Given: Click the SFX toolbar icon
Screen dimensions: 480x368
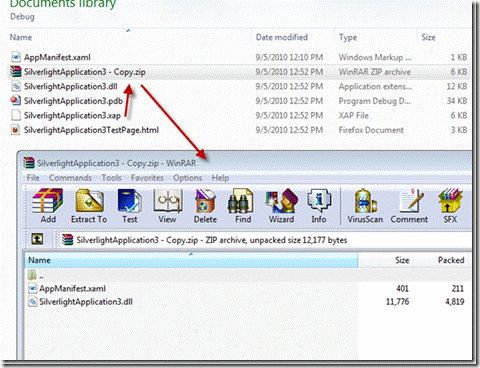Looking at the screenshot, I should [x=451, y=201].
